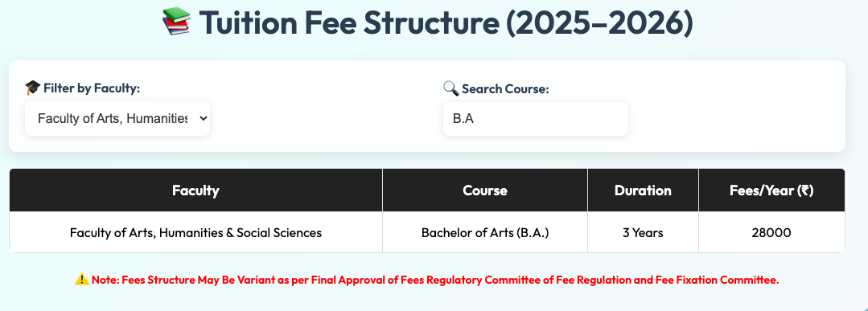Click the Search Course label text
Screen dimensions: 868x311
tap(505, 88)
